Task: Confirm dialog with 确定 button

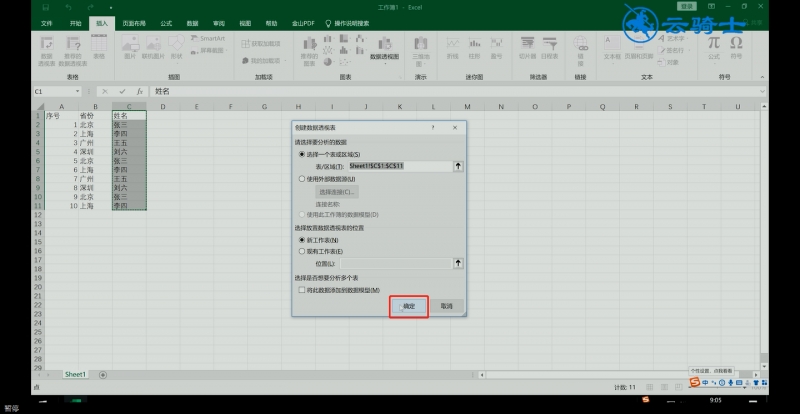Action: point(409,306)
